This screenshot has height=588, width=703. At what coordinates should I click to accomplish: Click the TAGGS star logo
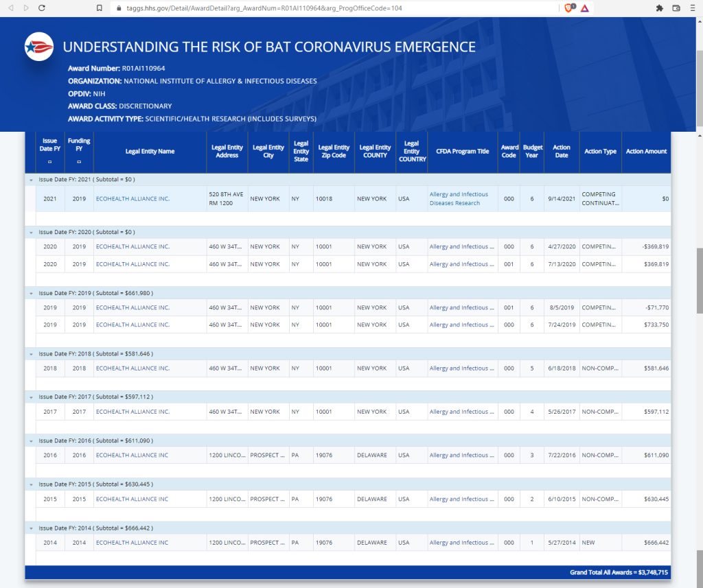coord(39,47)
